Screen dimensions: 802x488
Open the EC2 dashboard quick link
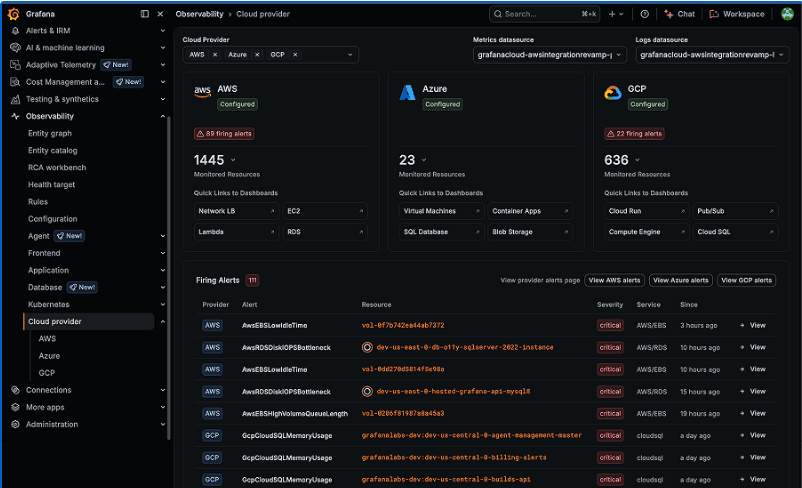click(325, 211)
